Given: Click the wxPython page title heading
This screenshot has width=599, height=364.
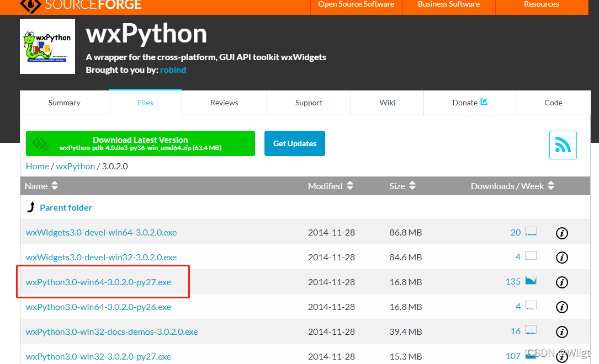Looking at the screenshot, I should 146,34.
